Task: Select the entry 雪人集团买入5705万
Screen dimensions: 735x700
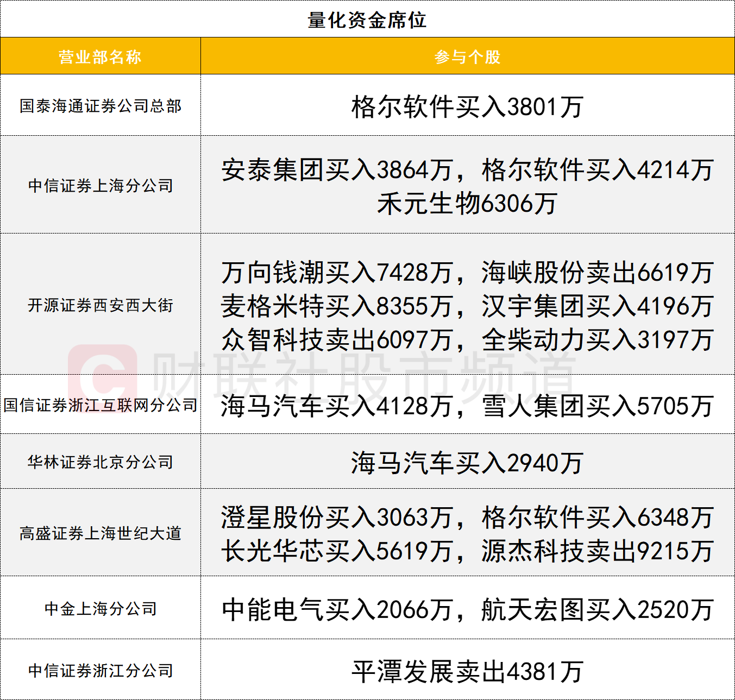Action: [598, 406]
